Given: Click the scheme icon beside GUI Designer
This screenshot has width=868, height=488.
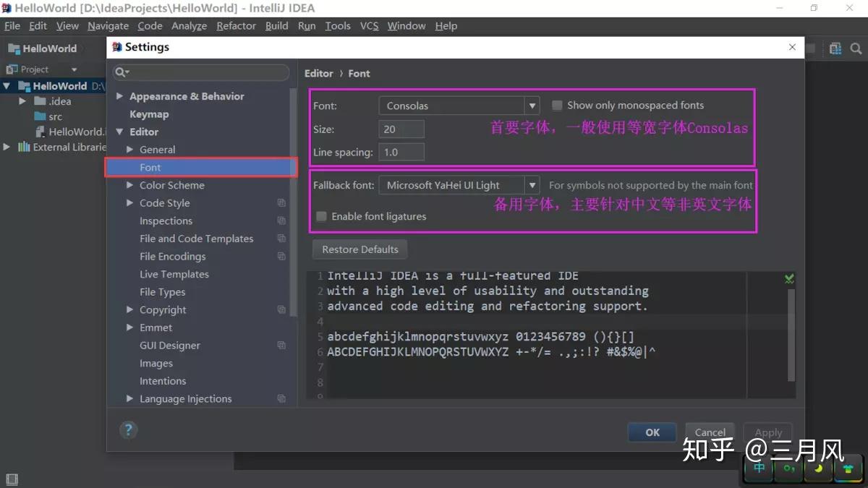Looking at the screenshot, I should pos(281,345).
